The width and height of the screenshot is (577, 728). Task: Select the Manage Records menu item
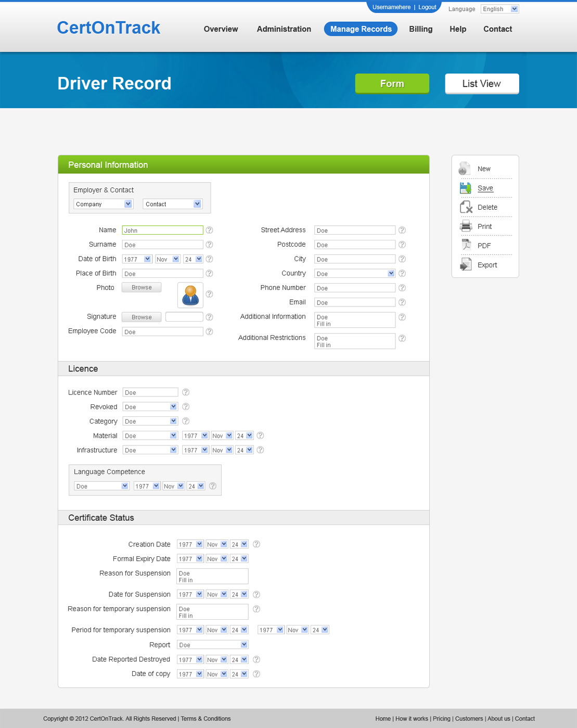pyautogui.click(x=361, y=29)
